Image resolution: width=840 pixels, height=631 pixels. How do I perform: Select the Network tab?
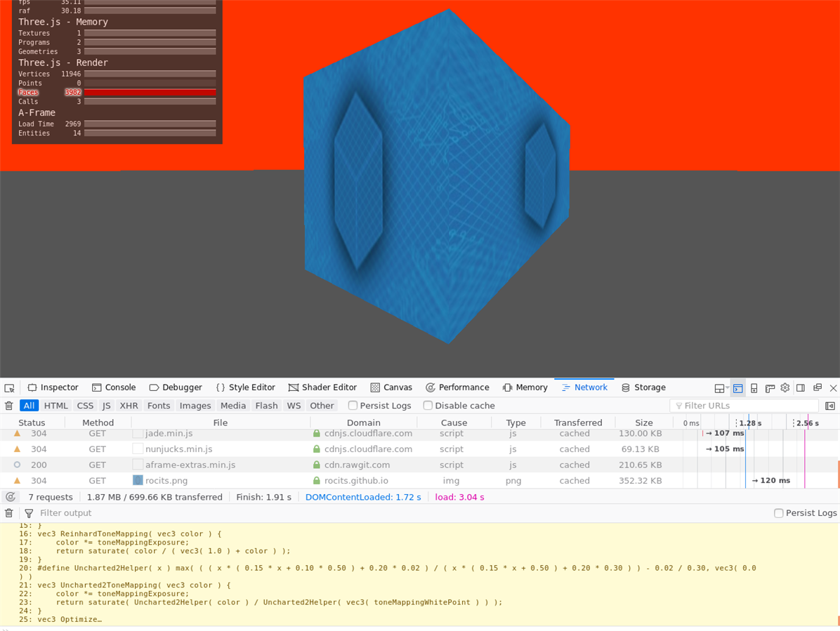click(584, 387)
